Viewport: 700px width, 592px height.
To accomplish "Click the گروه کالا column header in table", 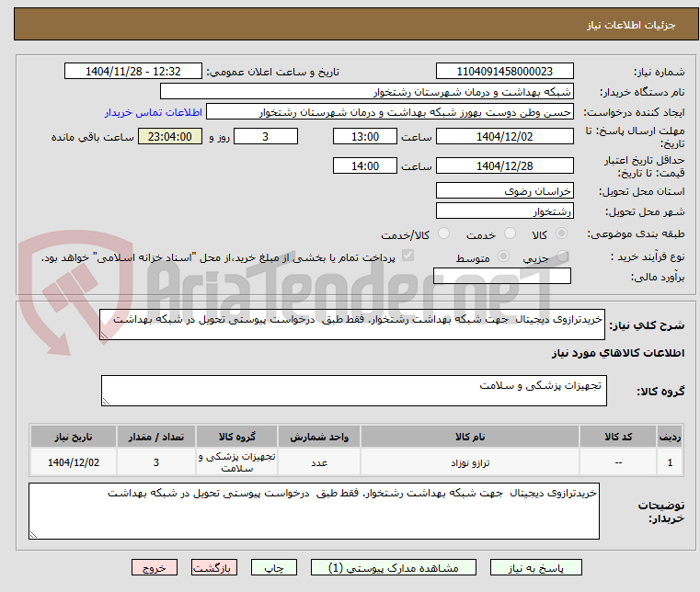I will coord(236,437).
